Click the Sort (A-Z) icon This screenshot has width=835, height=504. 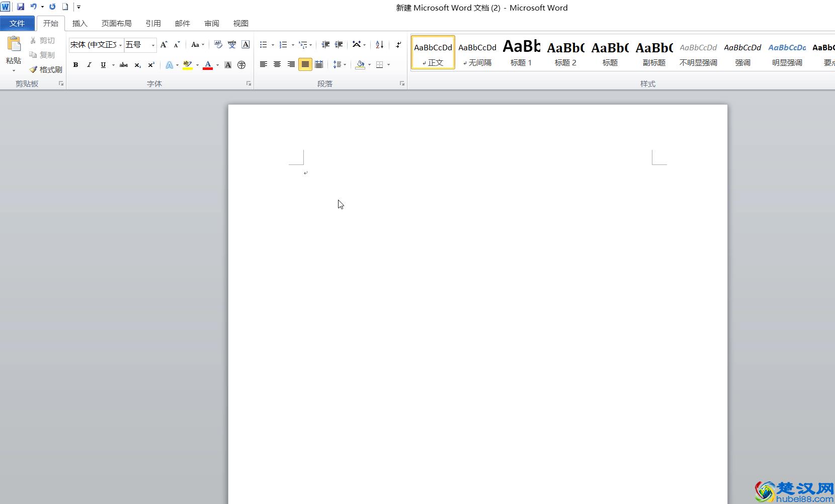coord(380,45)
